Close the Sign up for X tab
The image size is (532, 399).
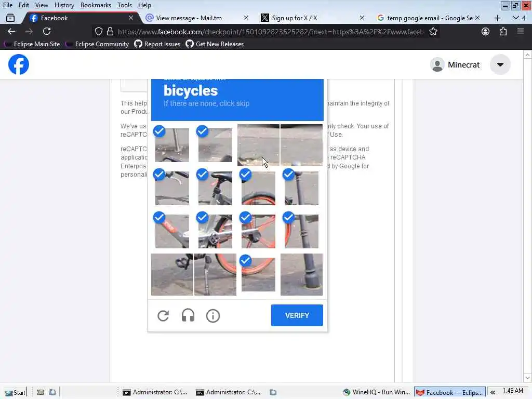pos(362,18)
